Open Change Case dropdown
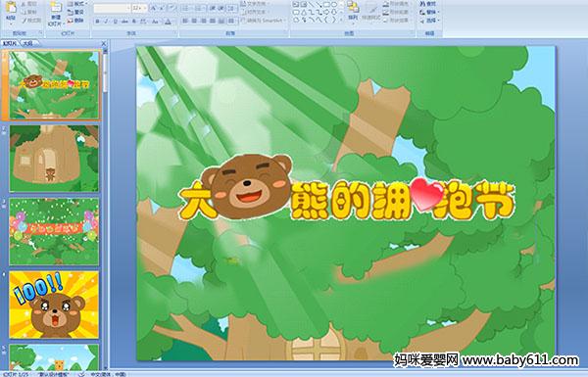This screenshot has height=377, width=588. tap(155, 22)
